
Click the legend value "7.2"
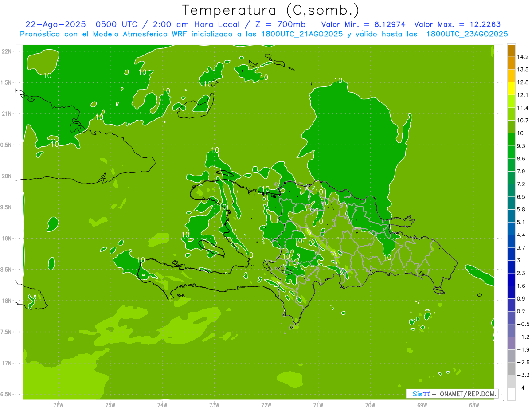click(521, 184)
